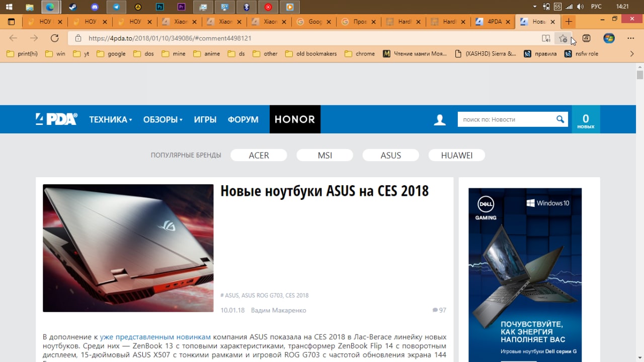Open File Explorer from the taskbar
Viewport: 644px width, 362px height.
pos(29,7)
